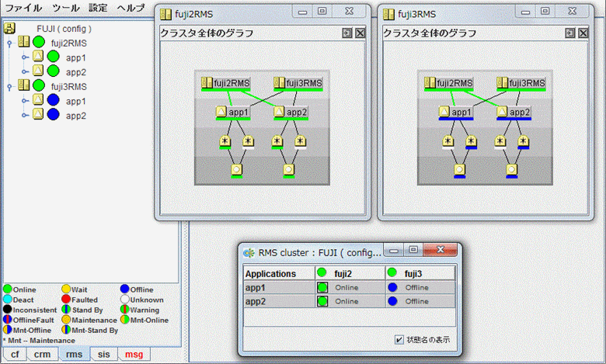606x364 pixels.
Task: Expand app2 under fuji3RMS in the tree
Action: (25, 116)
